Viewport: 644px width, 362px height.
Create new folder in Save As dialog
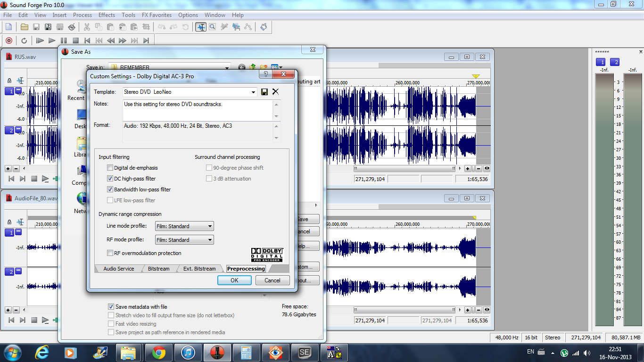[x=264, y=67]
